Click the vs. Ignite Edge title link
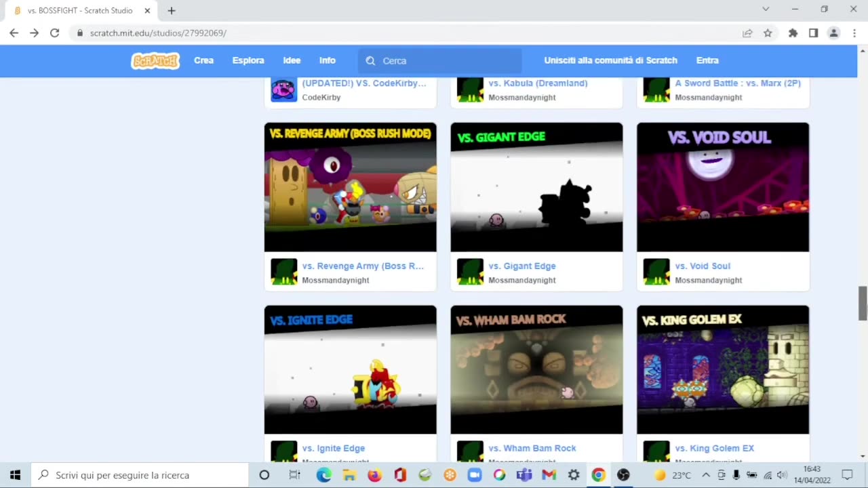The width and height of the screenshot is (868, 488). pos(333,449)
